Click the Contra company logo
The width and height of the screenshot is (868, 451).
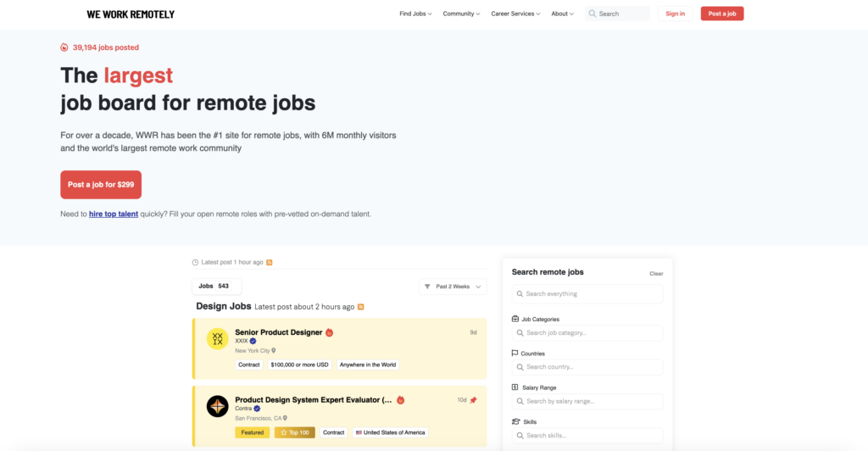(218, 406)
